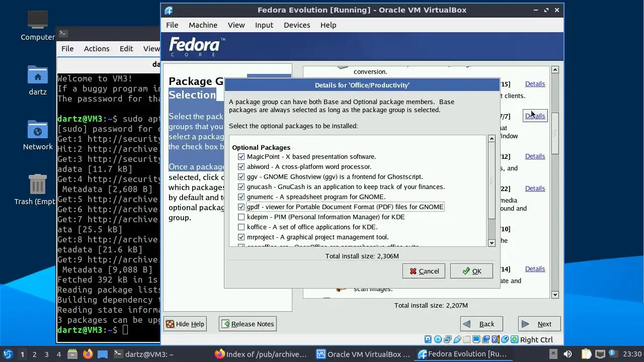Switch to Index of /pub/archive Firefox taskbar entry
644x362 pixels.
coord(261,354)
